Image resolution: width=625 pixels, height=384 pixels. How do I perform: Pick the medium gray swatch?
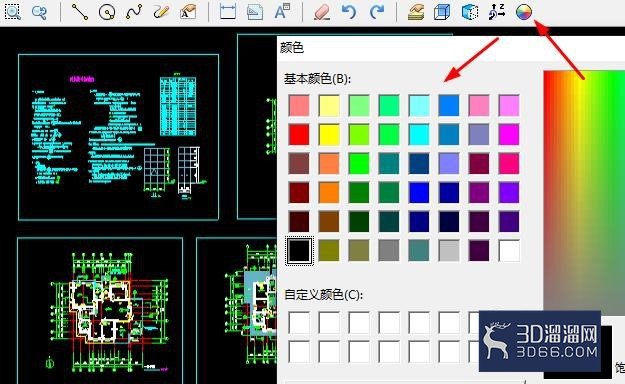tap(389, 251)
